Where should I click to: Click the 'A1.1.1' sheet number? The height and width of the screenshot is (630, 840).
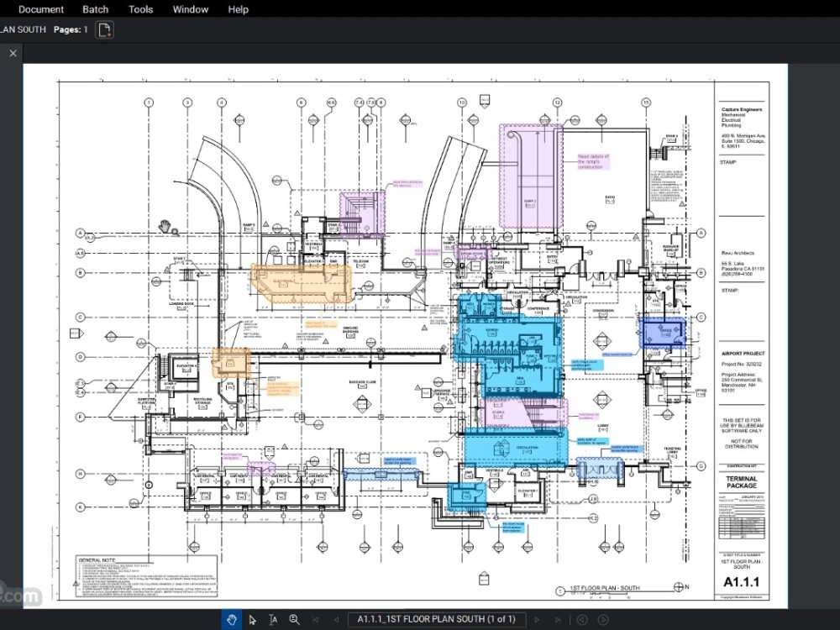(x=742, y=582)
